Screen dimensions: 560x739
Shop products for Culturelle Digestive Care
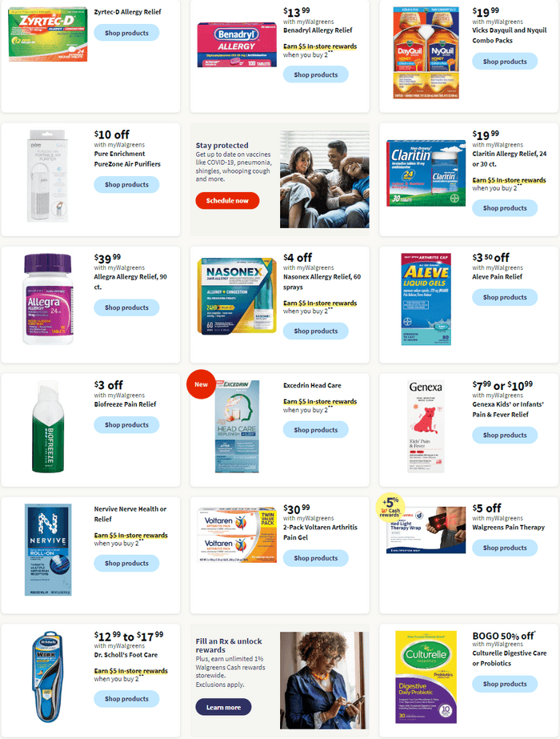(x=505, y=684)
